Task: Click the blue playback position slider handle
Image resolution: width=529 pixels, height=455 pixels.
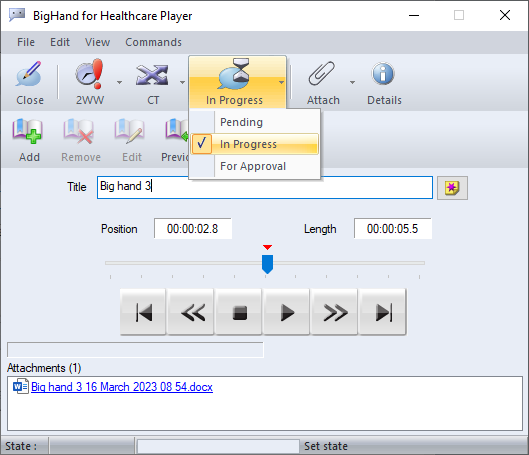Action: (268, 264)
